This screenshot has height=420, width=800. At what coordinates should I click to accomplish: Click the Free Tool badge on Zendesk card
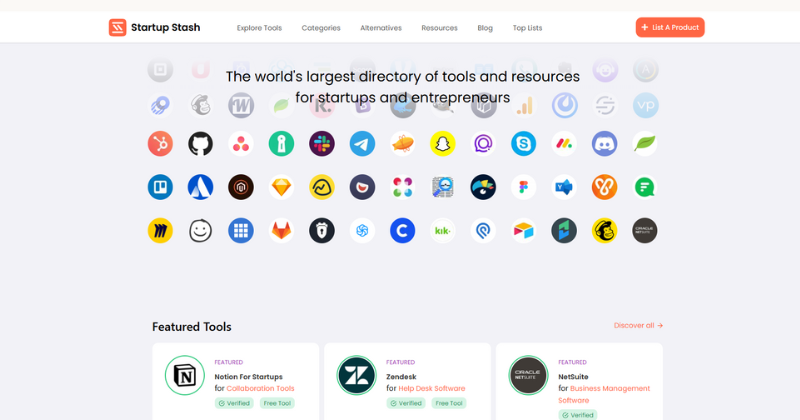449,403
